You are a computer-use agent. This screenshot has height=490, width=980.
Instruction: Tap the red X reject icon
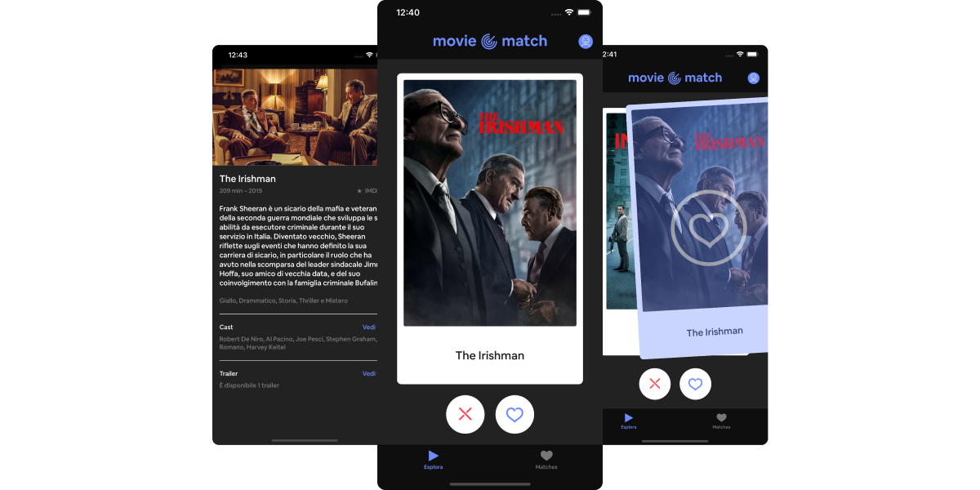pos(465,414)
